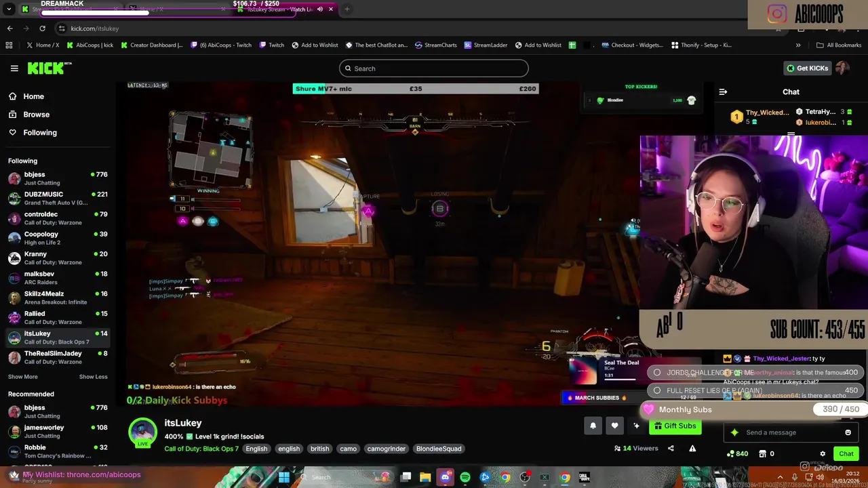Open jamesworley in Recommended list
Viewport: 868px width, 488px height.
(x=58, y=432)
